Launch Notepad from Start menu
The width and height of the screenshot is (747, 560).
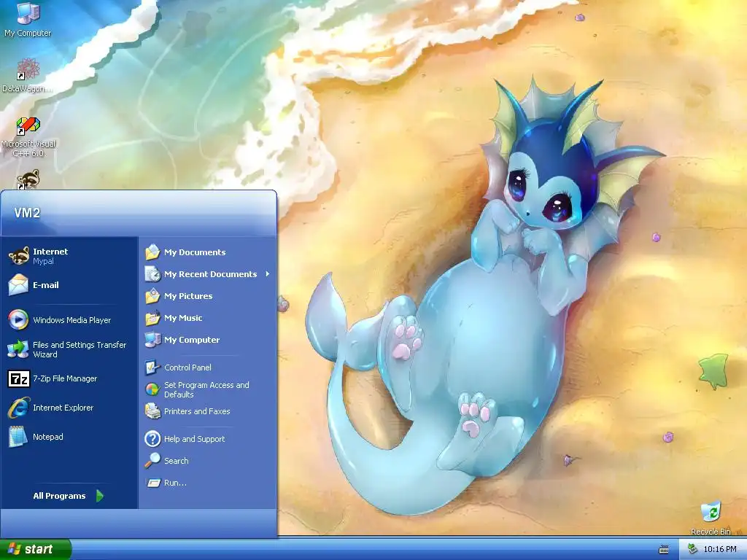pyautogui.click(x=69, y=437)
